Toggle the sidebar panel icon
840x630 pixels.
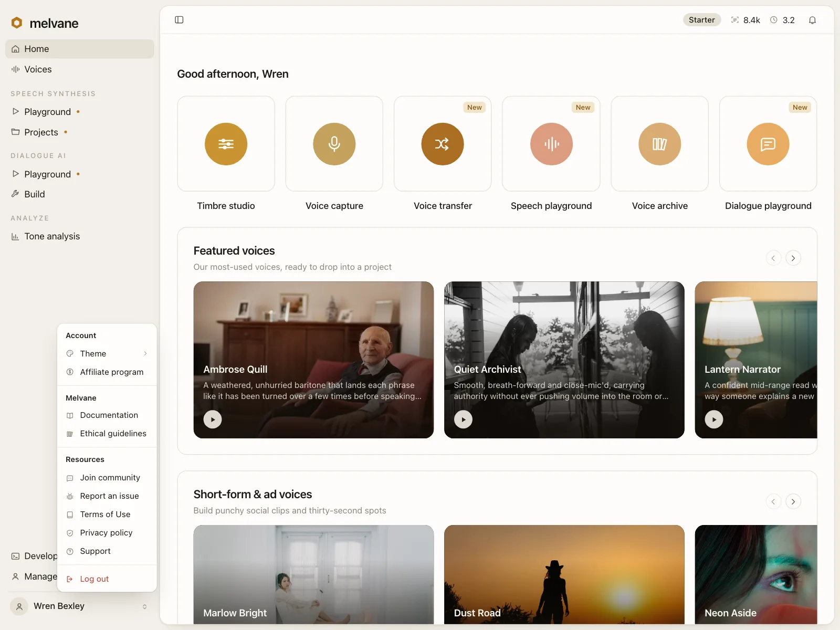pyautogui.click(x=179, y=20)
